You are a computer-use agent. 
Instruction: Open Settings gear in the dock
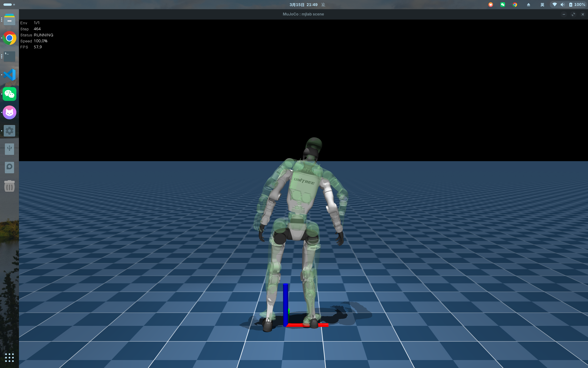coord(9,131)
